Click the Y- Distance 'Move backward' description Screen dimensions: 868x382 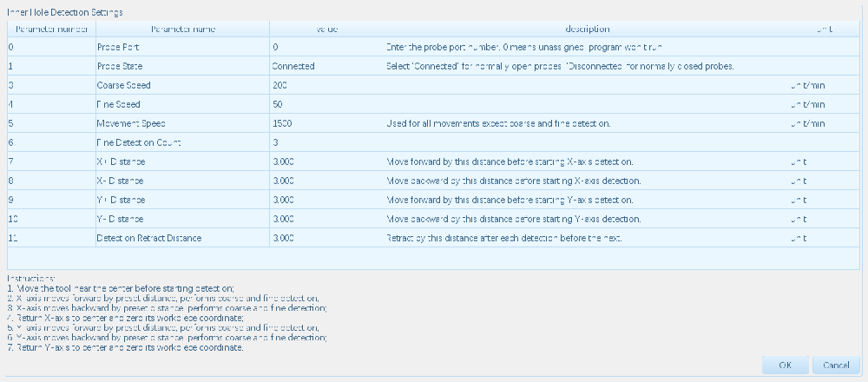click(513, 219)
